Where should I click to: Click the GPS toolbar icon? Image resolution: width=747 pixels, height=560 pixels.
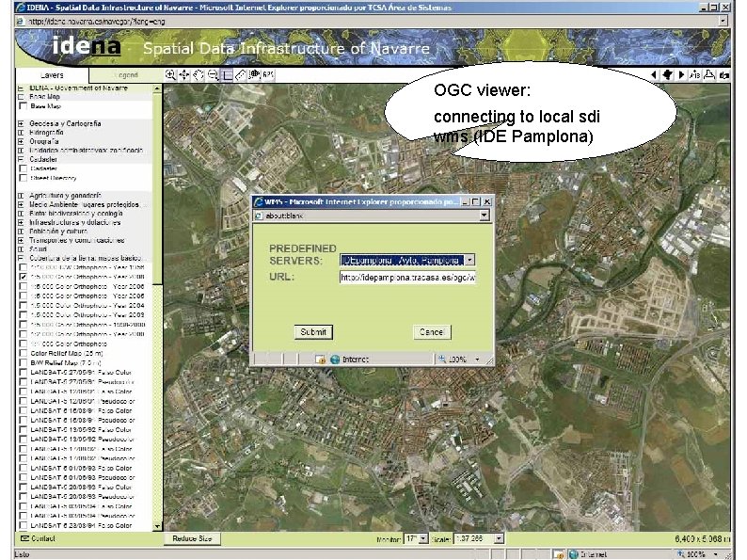click(x=269, y=75)
